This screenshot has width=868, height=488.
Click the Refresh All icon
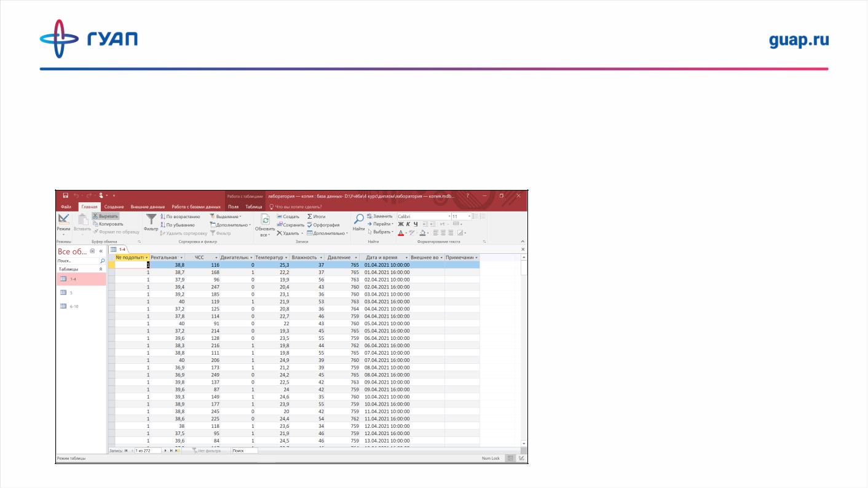[x=265, y=221]
